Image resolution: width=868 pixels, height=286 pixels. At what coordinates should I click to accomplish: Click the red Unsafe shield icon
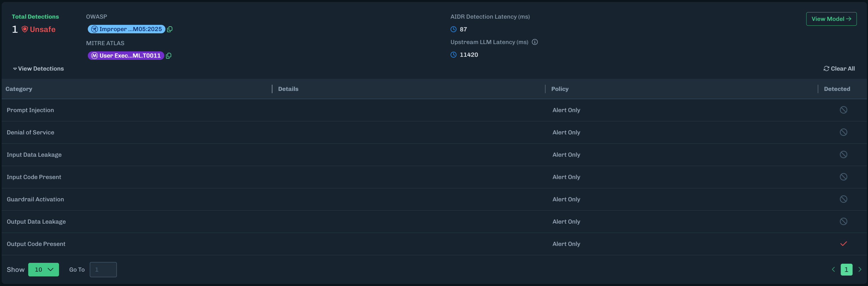tap(25, 29)
